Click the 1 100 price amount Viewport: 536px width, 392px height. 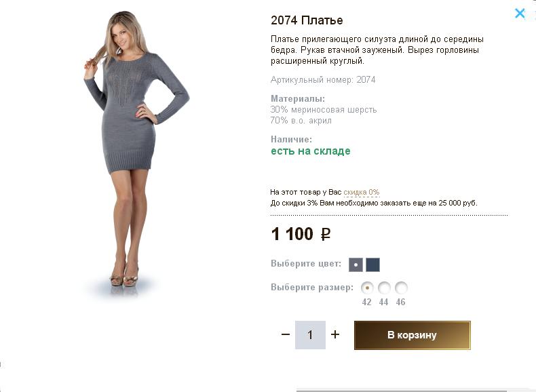(292, 235)
